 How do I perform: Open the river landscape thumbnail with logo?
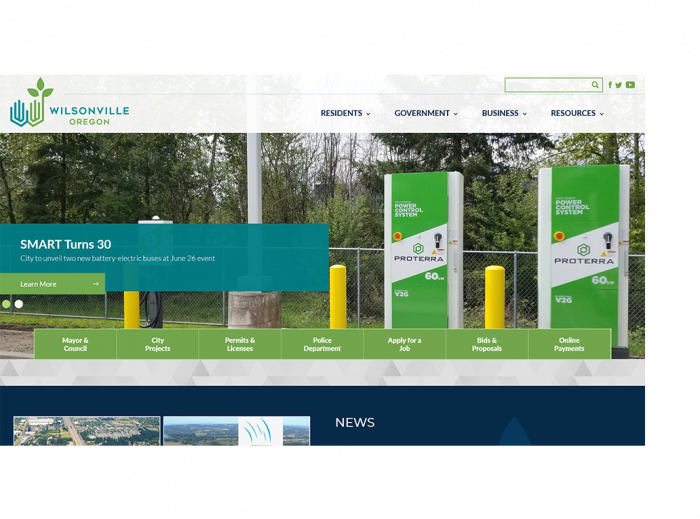(236, 431)
